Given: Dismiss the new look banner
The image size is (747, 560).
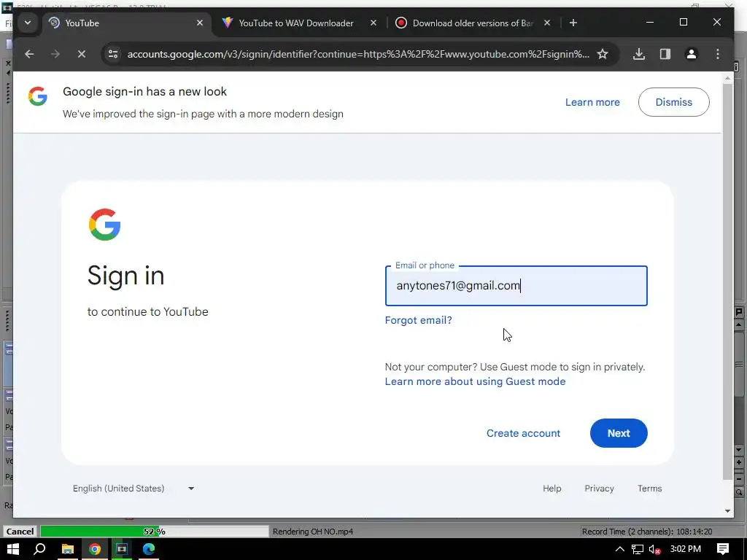Looking at the screenshot, I should coord(673,102).
